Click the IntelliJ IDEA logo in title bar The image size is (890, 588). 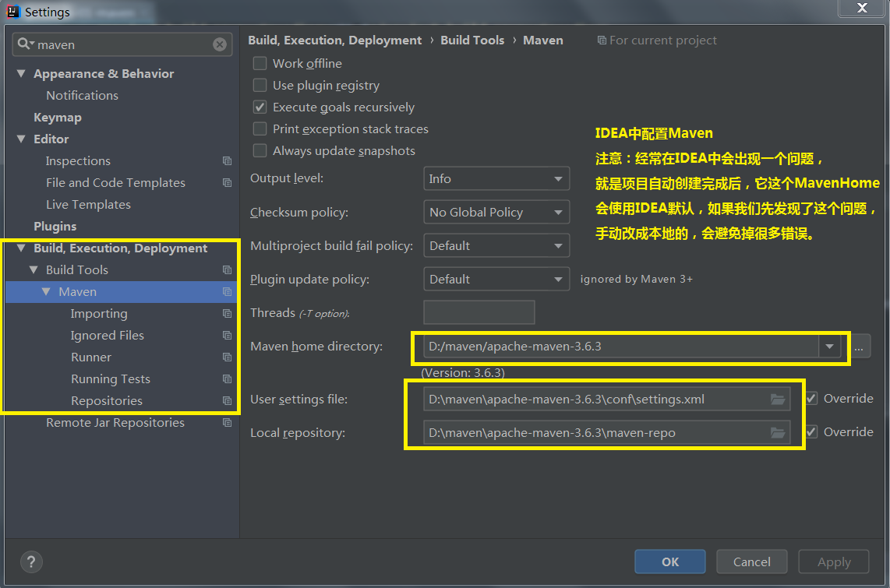click(13, 12)
